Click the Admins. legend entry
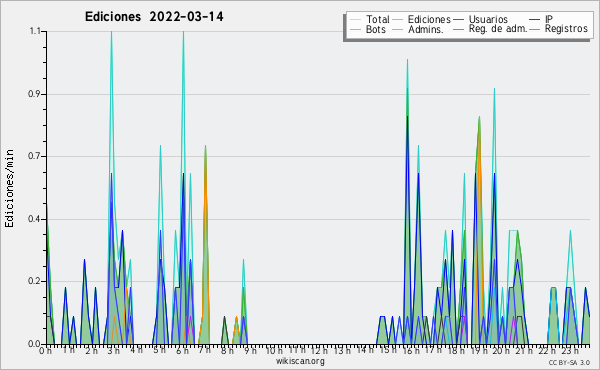 tap(426, 29)
